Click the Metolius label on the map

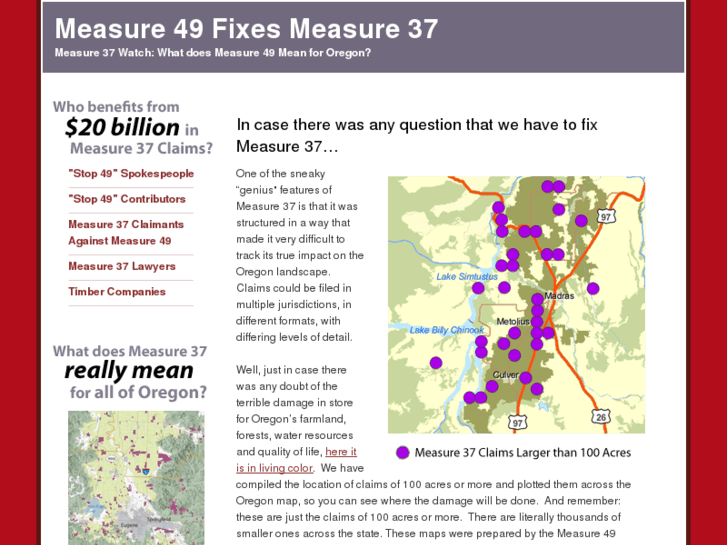pyautogui.click(x=512, y=321)
